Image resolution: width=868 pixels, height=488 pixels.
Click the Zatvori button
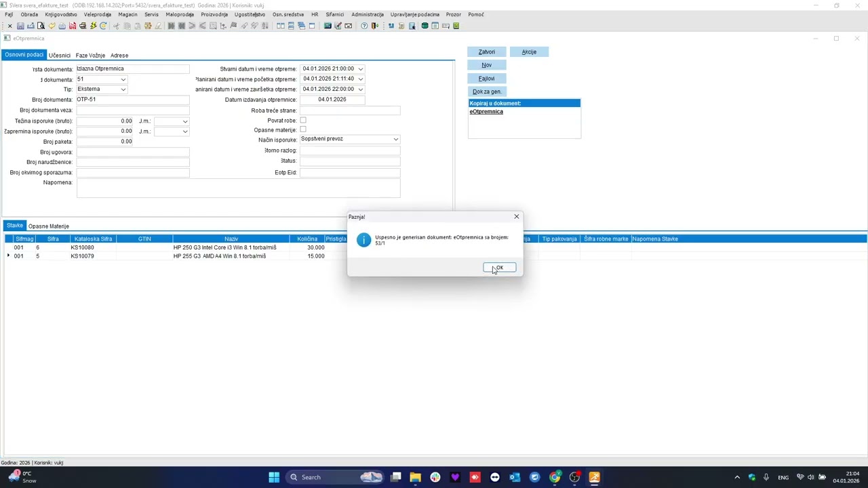coord(487,52)
